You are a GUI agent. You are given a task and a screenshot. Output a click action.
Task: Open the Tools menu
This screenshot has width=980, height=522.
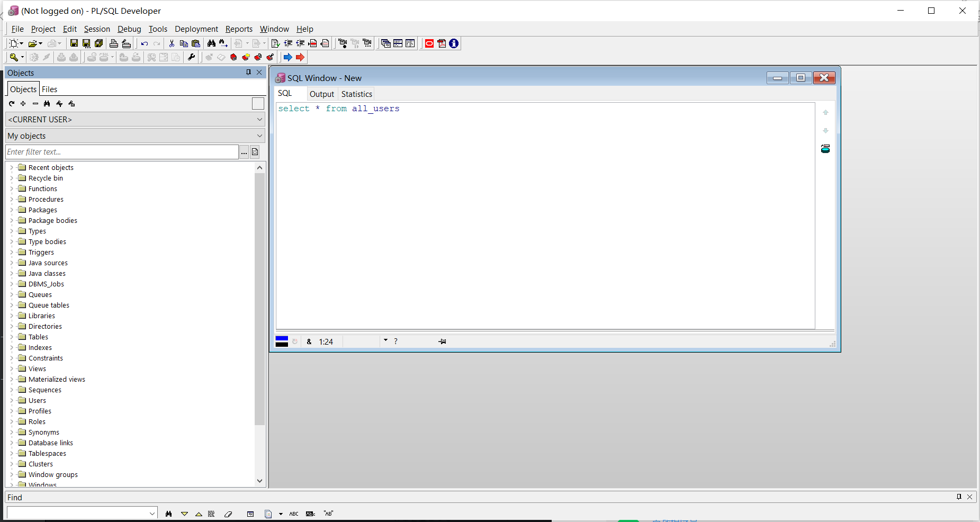pos(158,29)
